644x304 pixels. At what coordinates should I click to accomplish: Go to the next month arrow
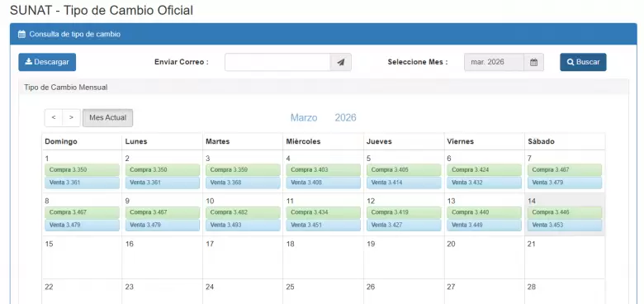point(72,118)
